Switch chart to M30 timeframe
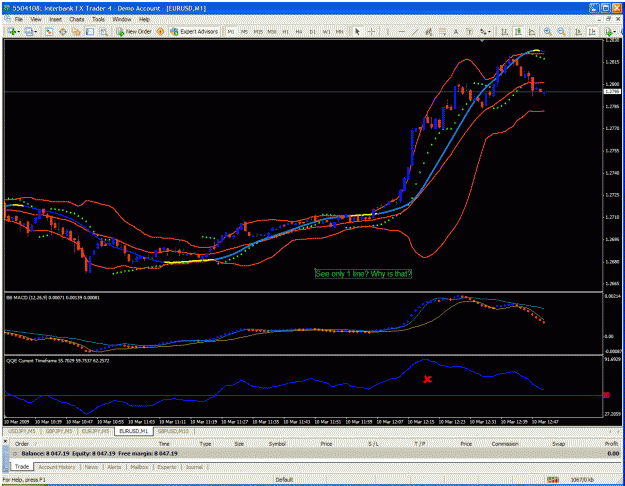 (272, 32)
